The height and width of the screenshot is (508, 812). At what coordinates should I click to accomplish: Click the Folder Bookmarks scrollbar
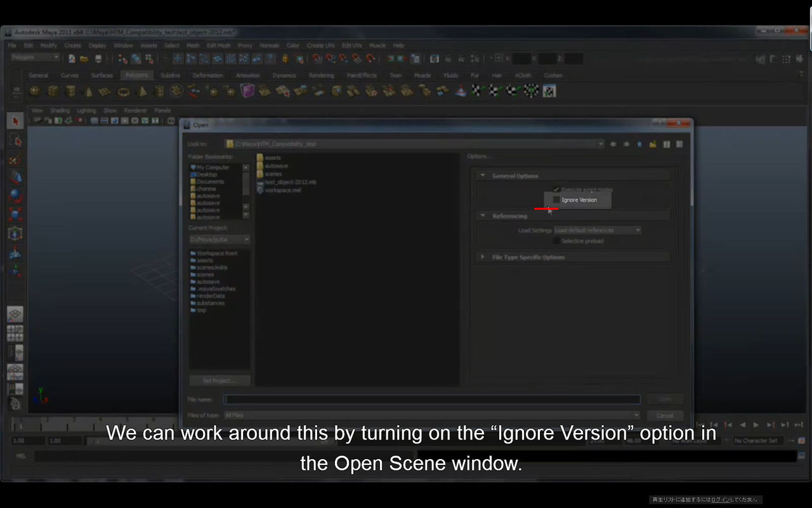[x=246, y=190]
